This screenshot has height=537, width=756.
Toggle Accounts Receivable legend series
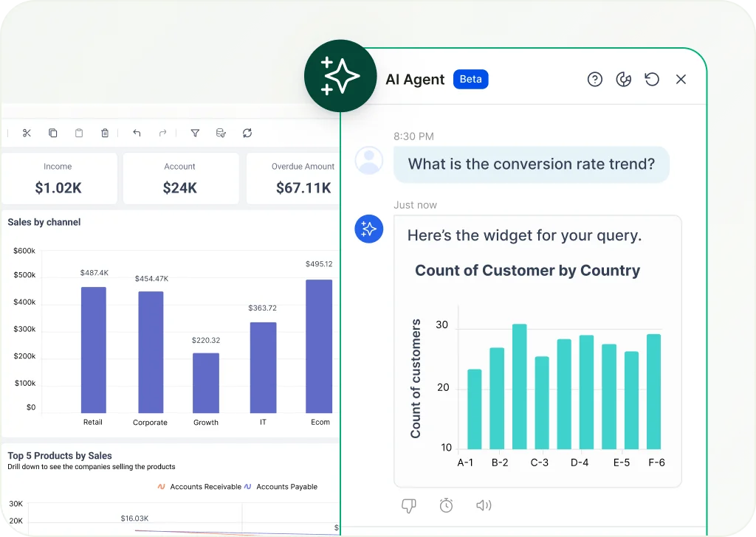click(x=199, y=487)
